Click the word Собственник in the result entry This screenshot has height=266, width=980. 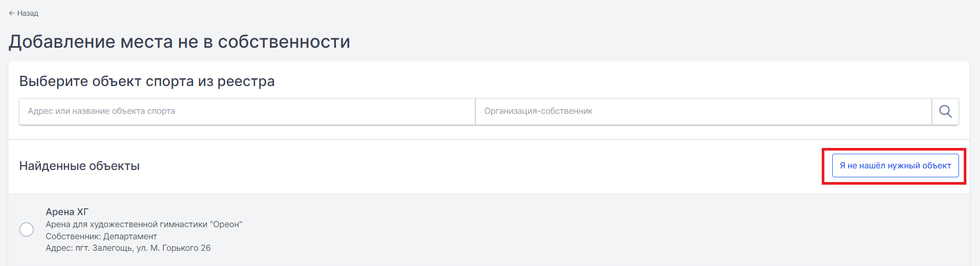pyautogui.click(x=73, y=237)
